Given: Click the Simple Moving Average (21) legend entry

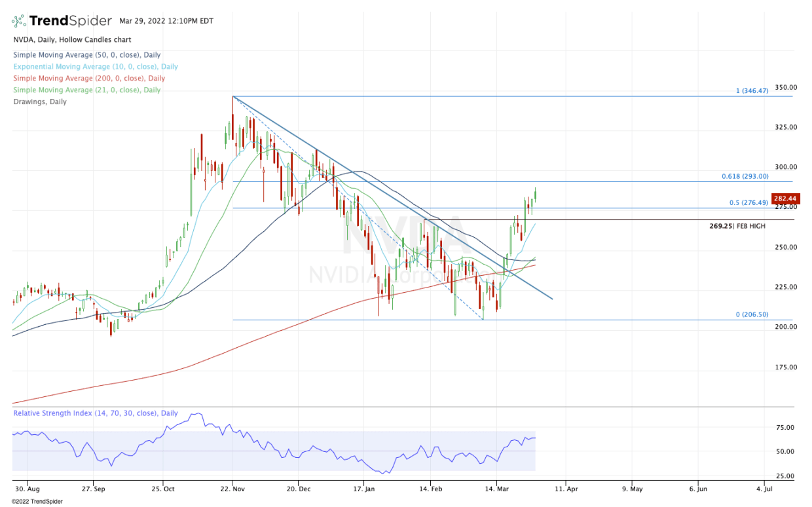Looking at the screenshot, I should tap(86, 90).
